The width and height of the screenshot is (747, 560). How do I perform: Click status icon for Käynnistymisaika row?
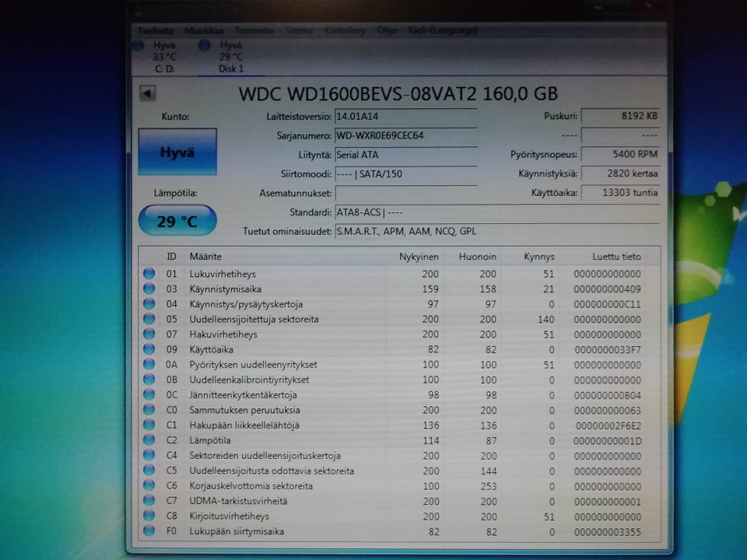(149, 289)
